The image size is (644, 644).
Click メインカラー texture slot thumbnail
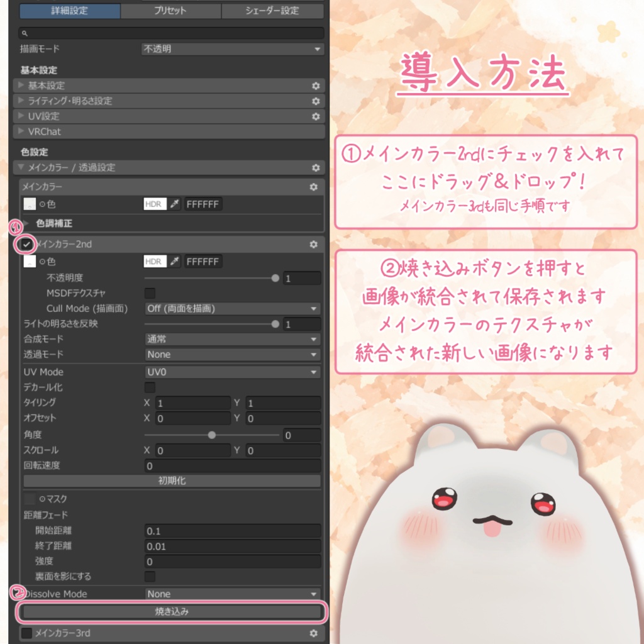click(x=30, y=204)
